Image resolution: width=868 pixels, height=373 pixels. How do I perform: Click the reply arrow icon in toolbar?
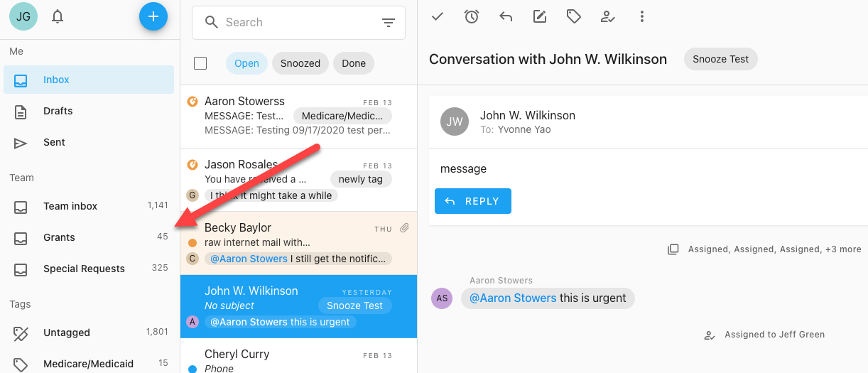click(x=506, y=16)
